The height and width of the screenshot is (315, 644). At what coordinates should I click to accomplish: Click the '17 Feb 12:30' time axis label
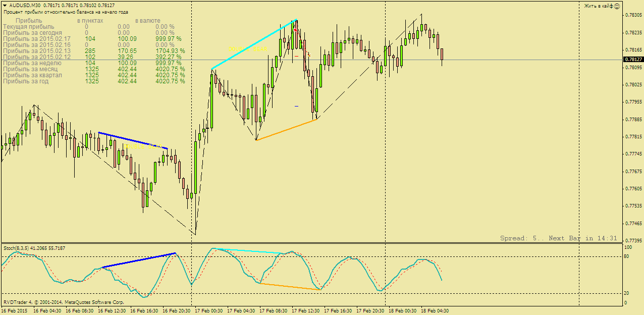pyautogui.click(x=307, y=310)
